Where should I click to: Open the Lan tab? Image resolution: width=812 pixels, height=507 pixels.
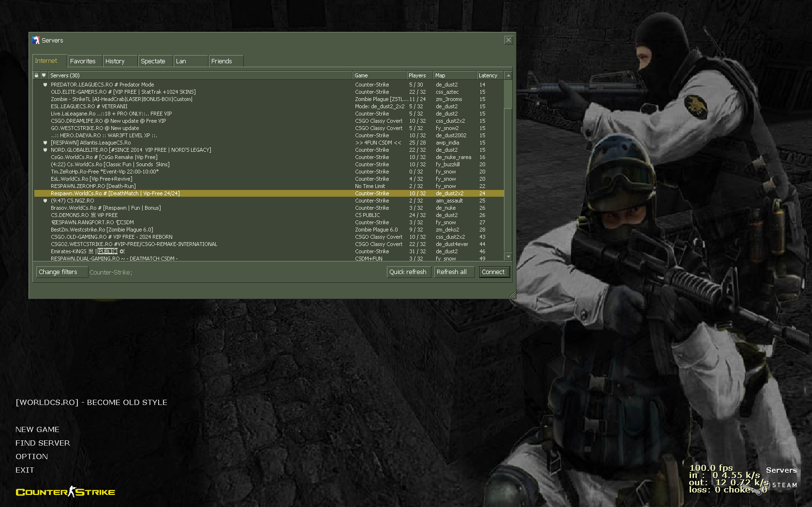click(191, 61)
